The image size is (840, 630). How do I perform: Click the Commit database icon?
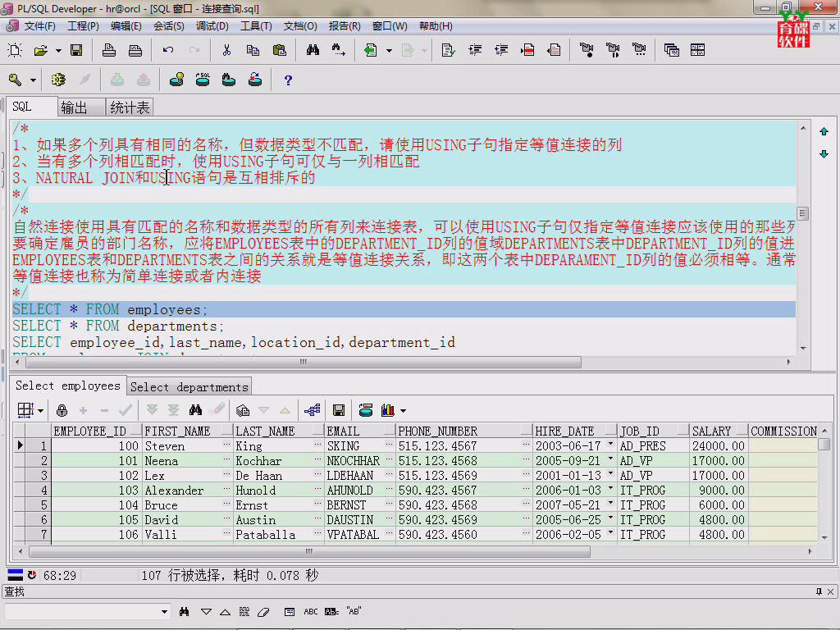[x=117, y=80]
